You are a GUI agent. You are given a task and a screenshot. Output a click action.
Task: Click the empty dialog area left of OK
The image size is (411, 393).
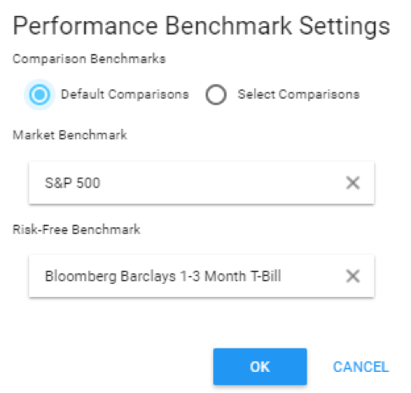[110, 367]
